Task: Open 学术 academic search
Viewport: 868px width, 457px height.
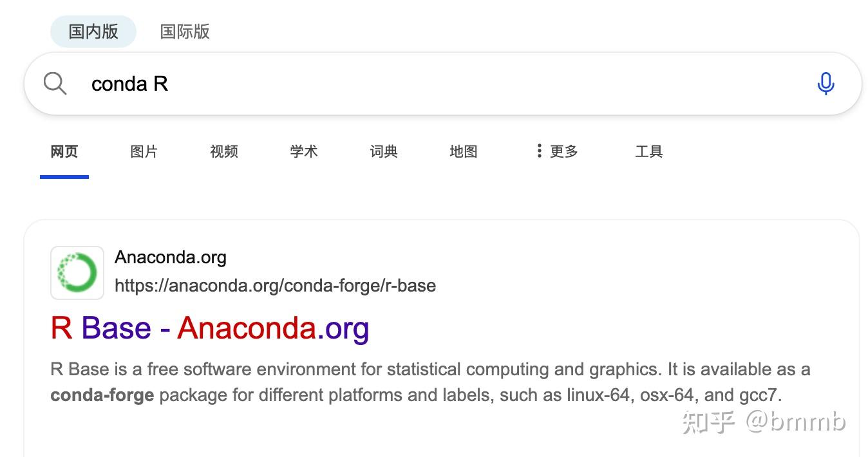Action: 303,151
